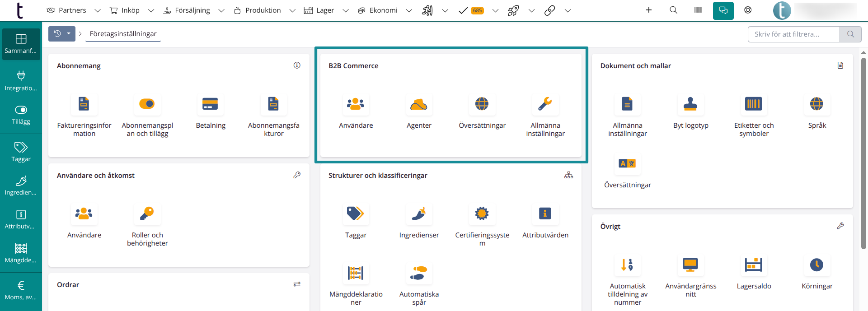
Task: Click the barcode scanner icon in top bar
Action: (698, 10)
